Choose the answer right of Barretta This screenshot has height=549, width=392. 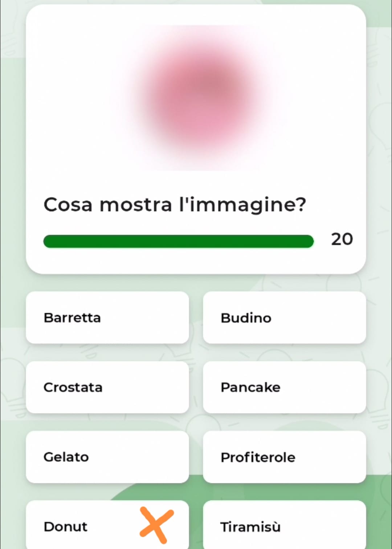(284, 317)
